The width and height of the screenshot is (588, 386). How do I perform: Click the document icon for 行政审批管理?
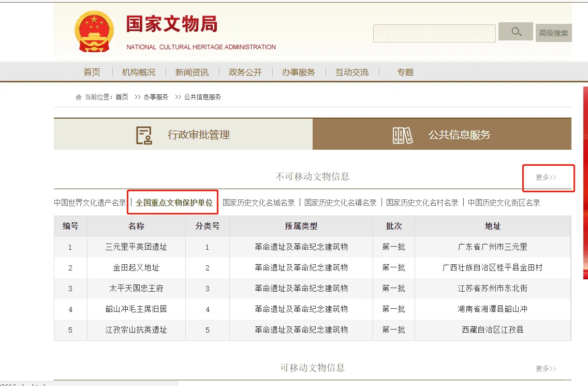143,135
